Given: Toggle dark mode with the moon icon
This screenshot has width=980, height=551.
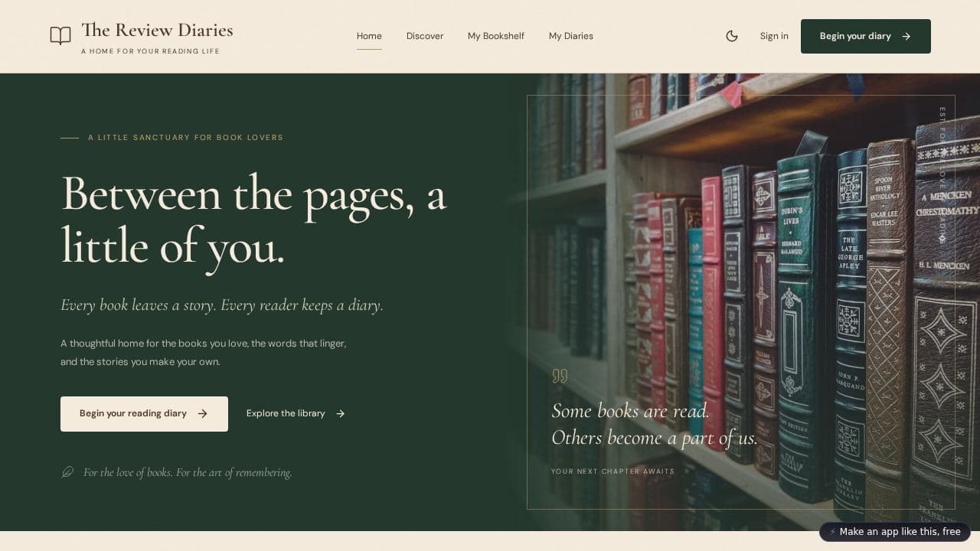Looking at the screenshot, I should tap(732, 36).
